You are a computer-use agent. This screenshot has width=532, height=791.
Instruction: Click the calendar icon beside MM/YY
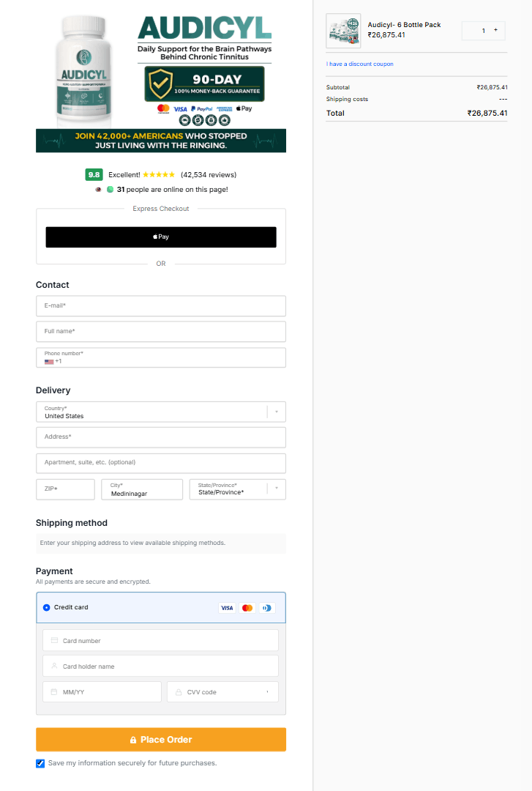click(54, 691)
